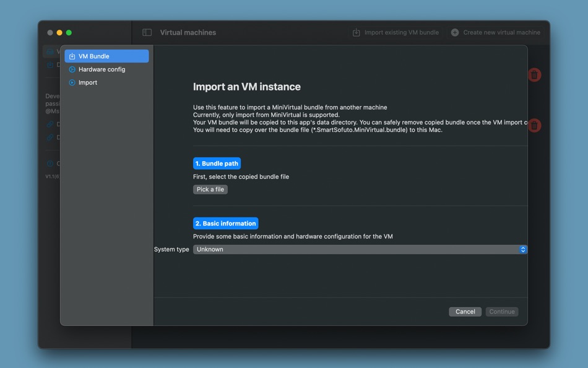Click the Virtual machines window title
The image size is (588, 368).
point(188,33)
